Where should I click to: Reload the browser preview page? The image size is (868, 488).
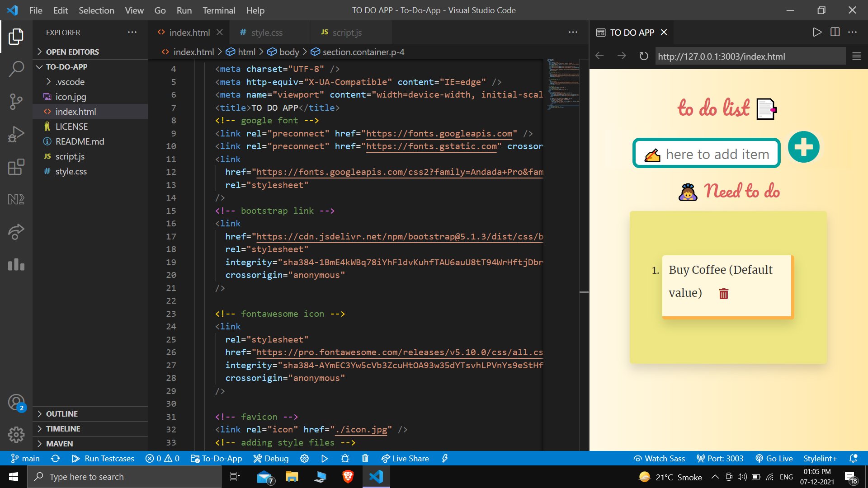coord(643,56)
